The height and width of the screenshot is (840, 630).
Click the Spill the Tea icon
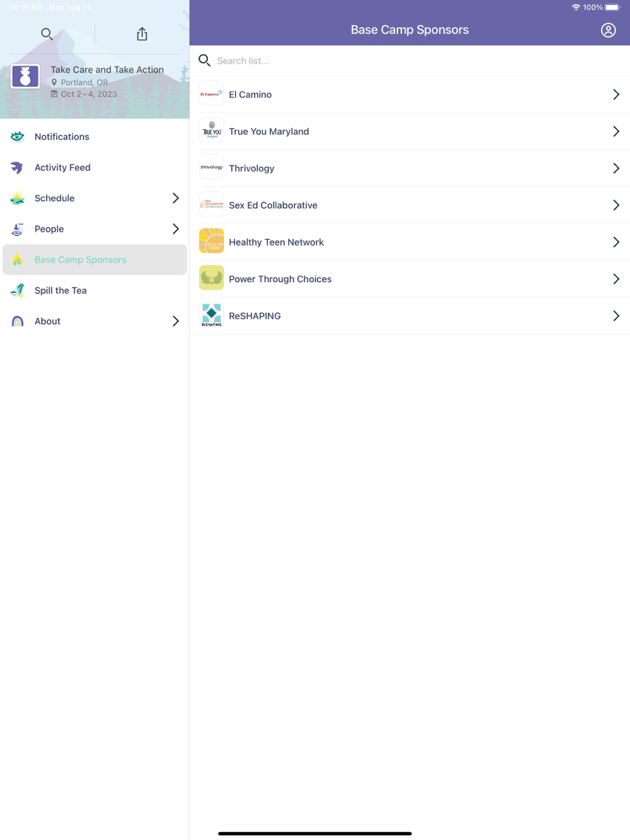pos(18,290)
